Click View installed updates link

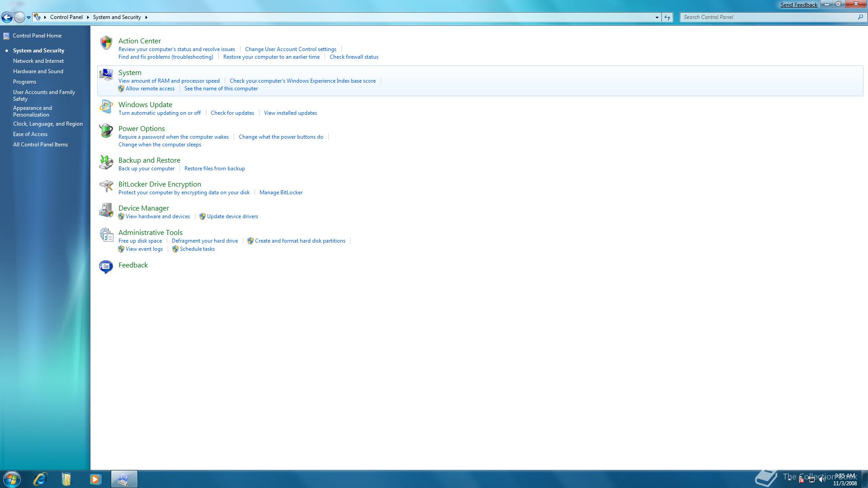click(290, 113)
